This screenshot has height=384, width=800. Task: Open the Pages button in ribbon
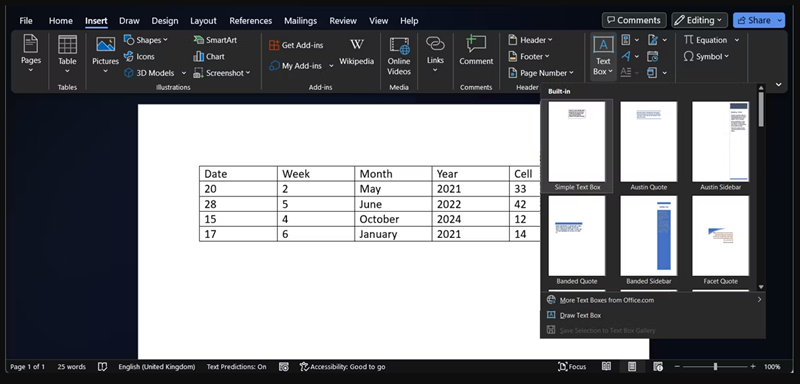pyautogui.click(x=31, y=54)
